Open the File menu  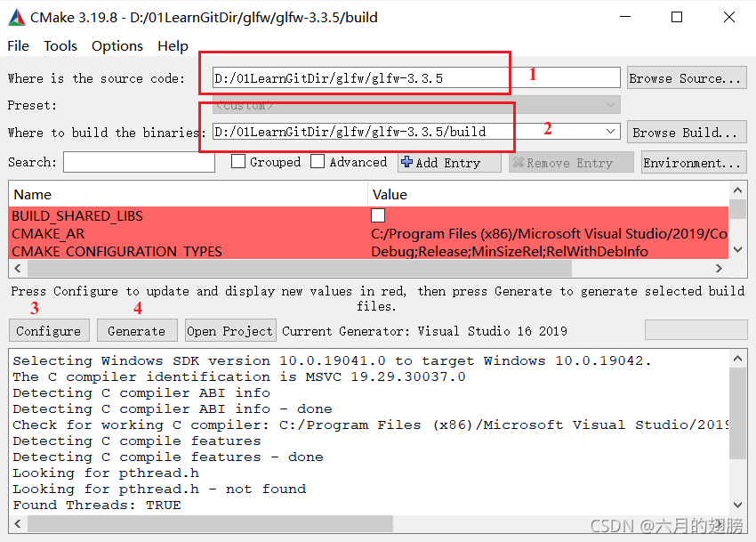[19, 46]
